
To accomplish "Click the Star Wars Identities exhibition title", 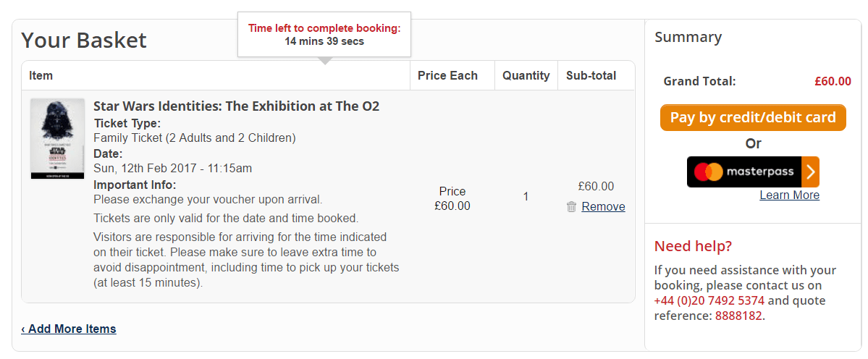I will (x=237, y=106).
